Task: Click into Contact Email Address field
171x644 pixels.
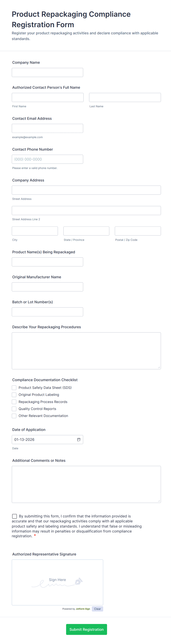Action: [47, 128]
